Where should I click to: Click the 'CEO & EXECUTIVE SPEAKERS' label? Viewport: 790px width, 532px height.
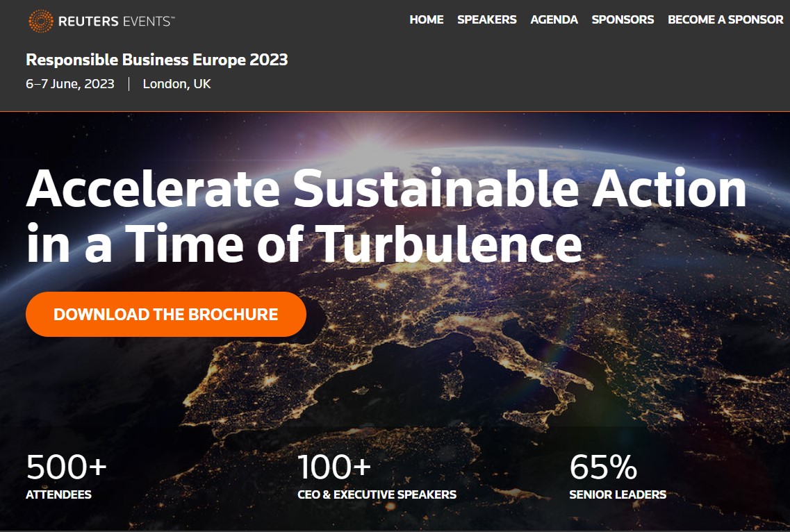(377, 494)
